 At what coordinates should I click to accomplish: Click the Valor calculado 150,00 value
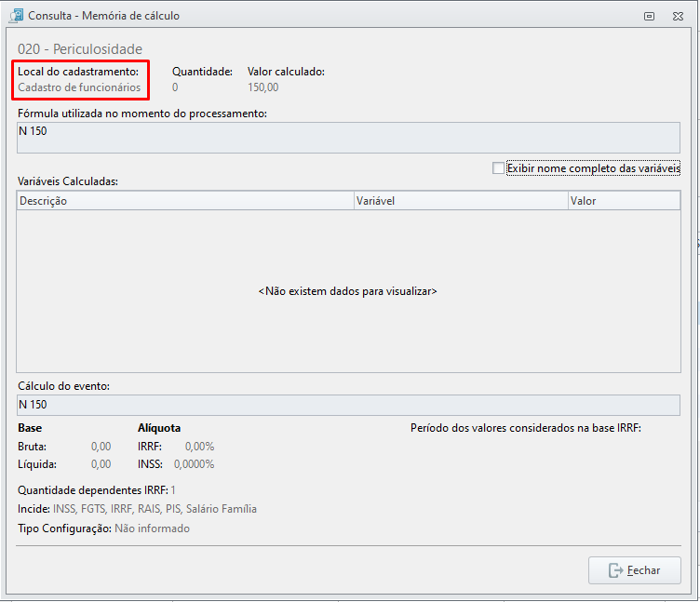[262, 87]
